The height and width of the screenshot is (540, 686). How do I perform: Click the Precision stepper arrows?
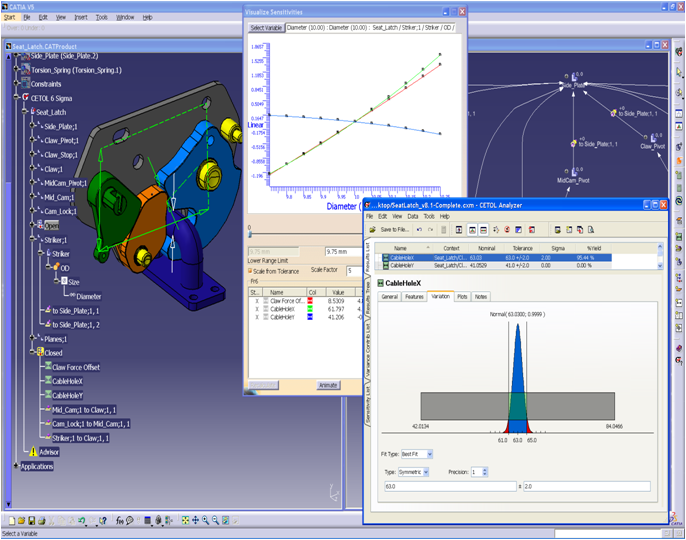point(485,472)
